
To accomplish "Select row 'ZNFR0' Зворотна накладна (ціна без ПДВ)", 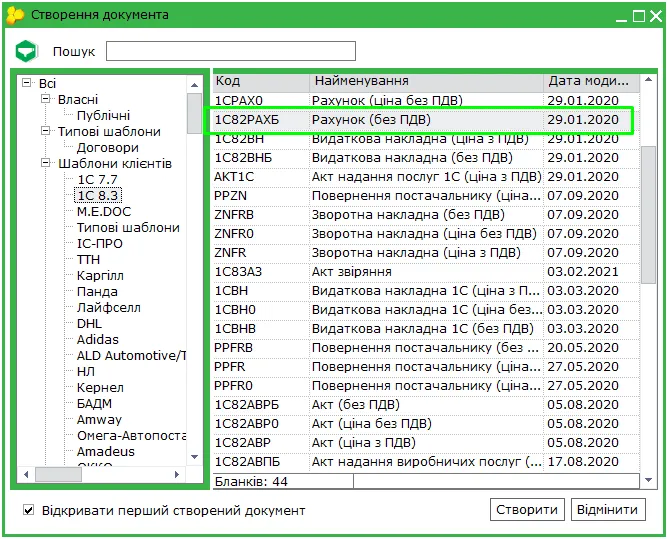I will tap(426, 234).
